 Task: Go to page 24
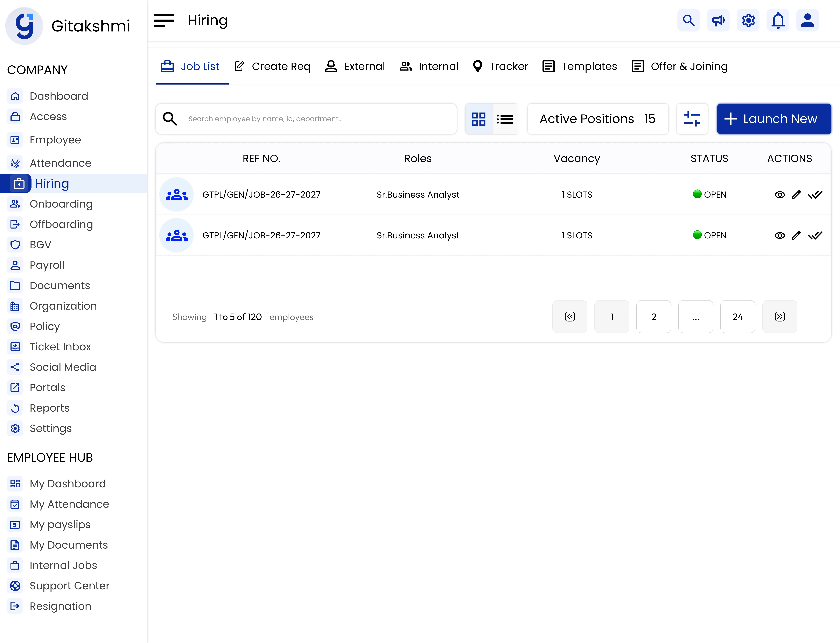click(x=738, y=317)
